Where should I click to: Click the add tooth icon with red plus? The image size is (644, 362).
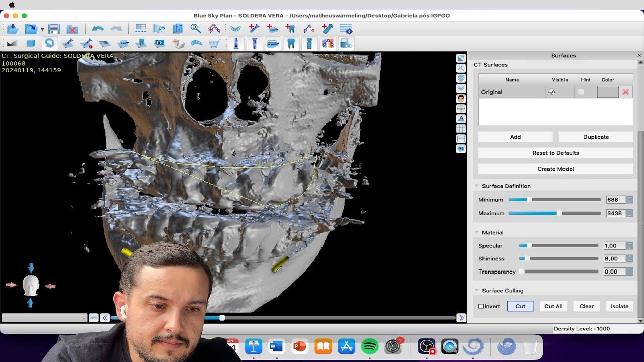tap(290, 29)
